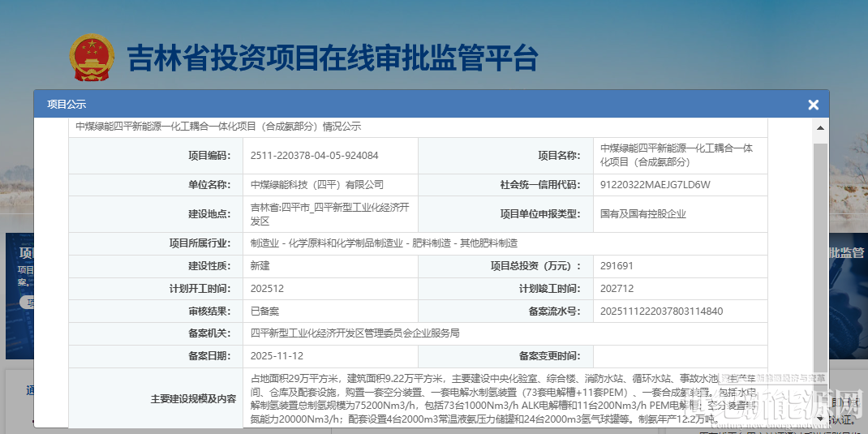Click the value 国有及国有控股企业
The width and height of the screenshot is (868, 434).
pos(643,214)
